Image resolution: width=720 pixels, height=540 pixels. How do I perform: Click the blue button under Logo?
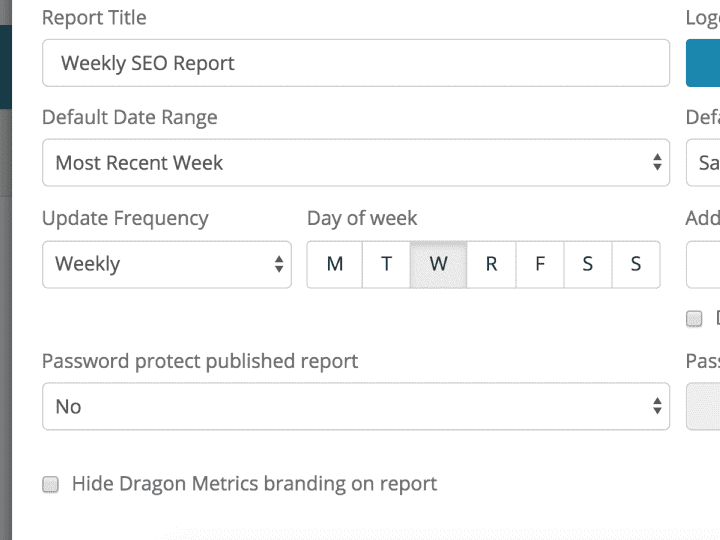[703, 63]
